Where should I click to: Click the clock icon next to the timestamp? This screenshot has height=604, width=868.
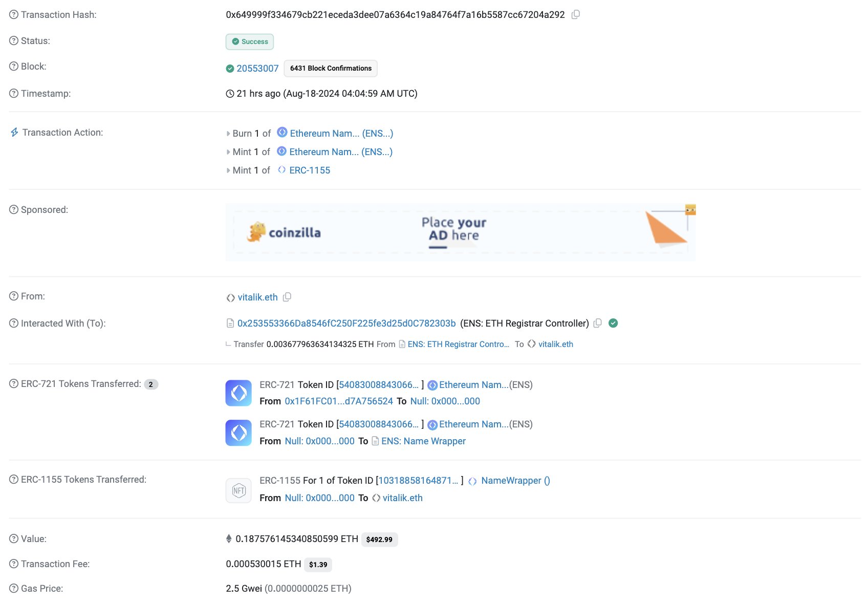[229, 94]
